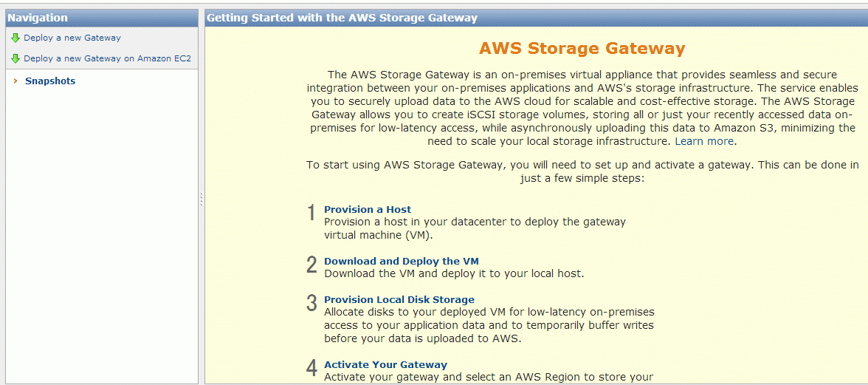This screenshot has height=385, width=868.
Task: Click the large step number 3
Action: (311, 303)
